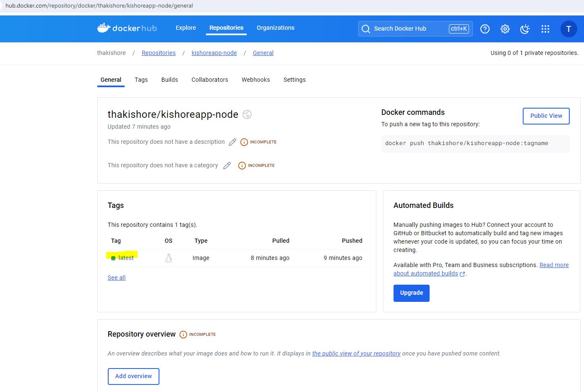Click the Repository overview INCOMPLETE info icon

[x=183, y=335]
